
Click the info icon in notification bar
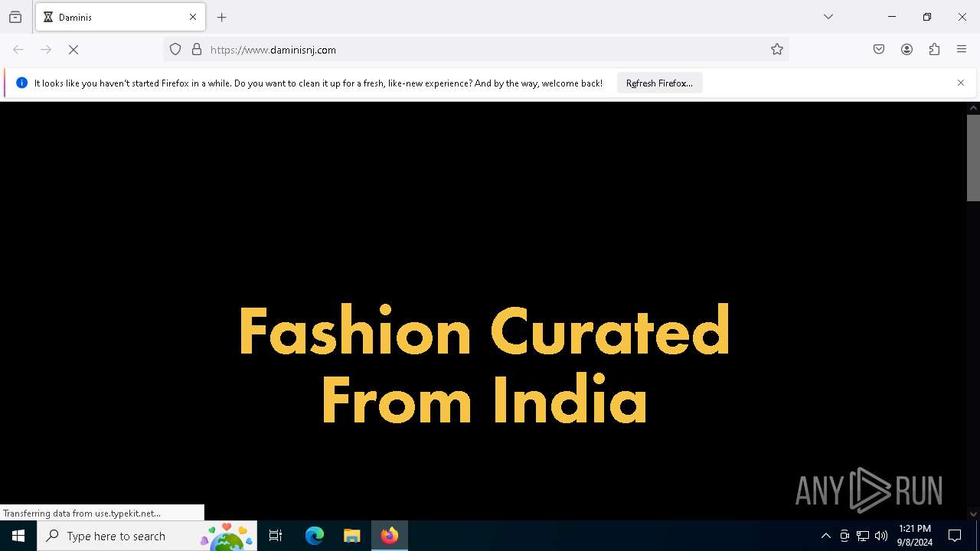click(21, 83)
